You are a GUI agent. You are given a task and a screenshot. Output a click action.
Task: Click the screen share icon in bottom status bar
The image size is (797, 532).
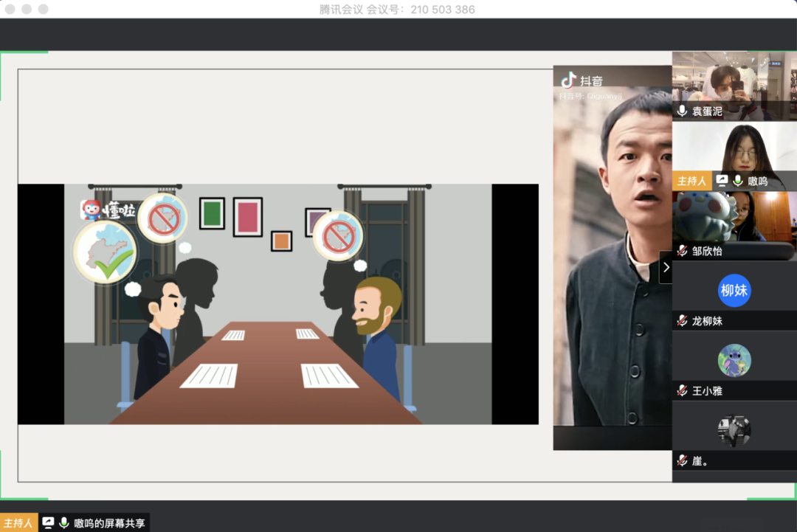coord(49,523)
